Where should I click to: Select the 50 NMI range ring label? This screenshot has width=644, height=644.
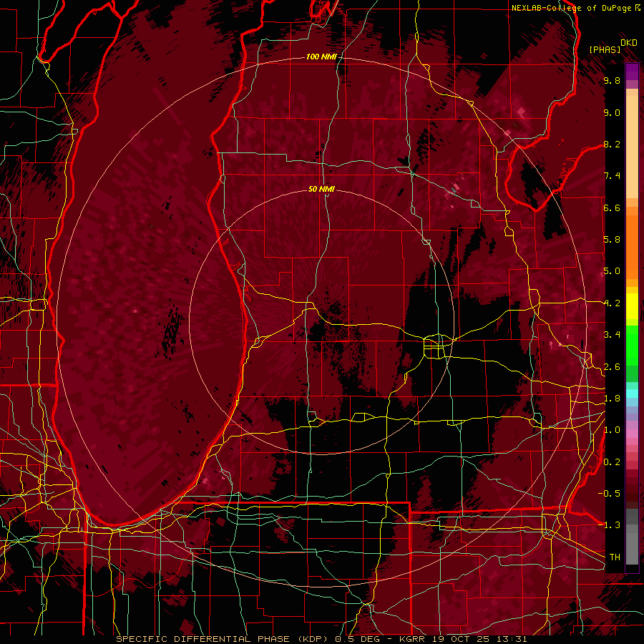click(321, 189)
